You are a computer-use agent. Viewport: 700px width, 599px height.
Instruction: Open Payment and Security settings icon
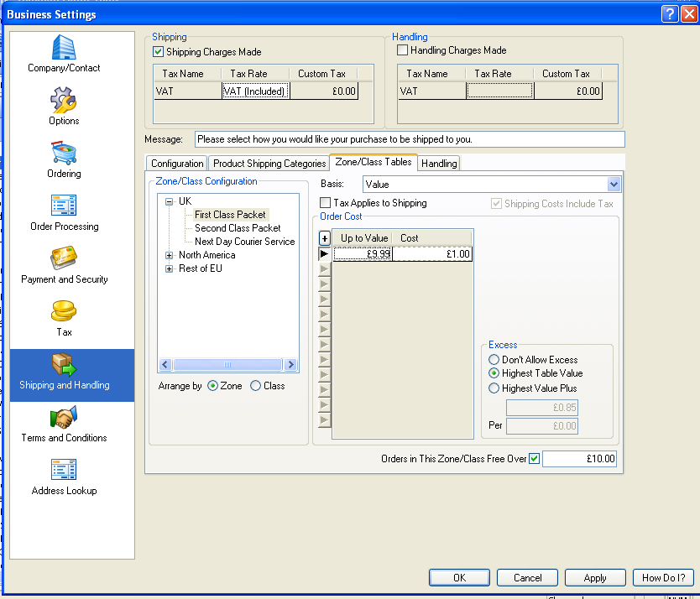coord(64,259)
